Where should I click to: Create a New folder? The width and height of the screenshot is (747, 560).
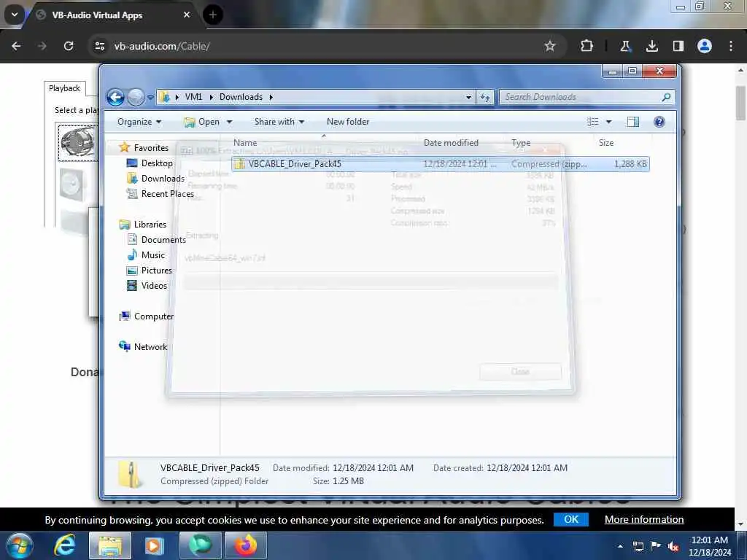point(348,122)
